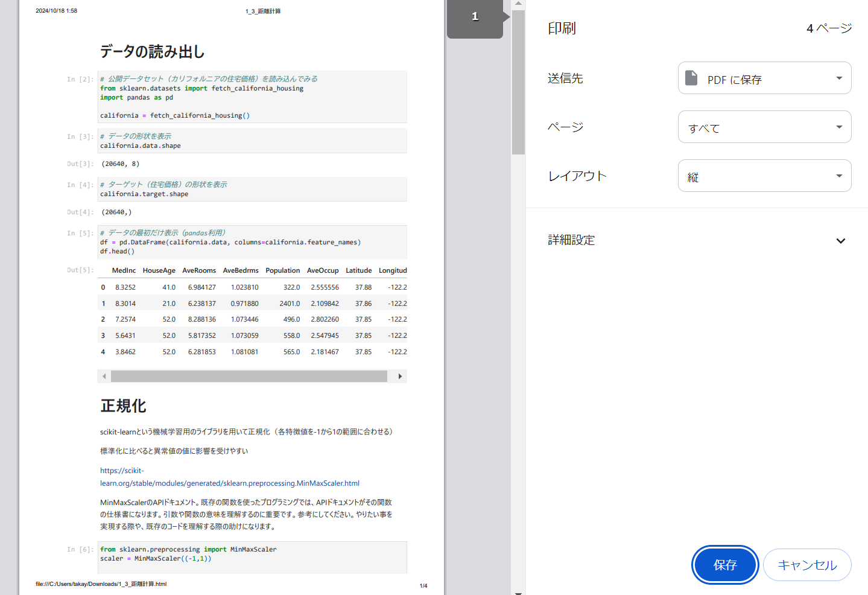Open the レイアウト orientation dropdown

pyautogui.click(x=764, y=176)
